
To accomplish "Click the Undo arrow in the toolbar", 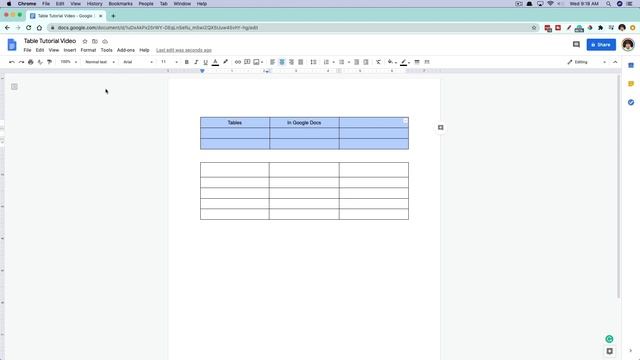I will tap(11, 62).
